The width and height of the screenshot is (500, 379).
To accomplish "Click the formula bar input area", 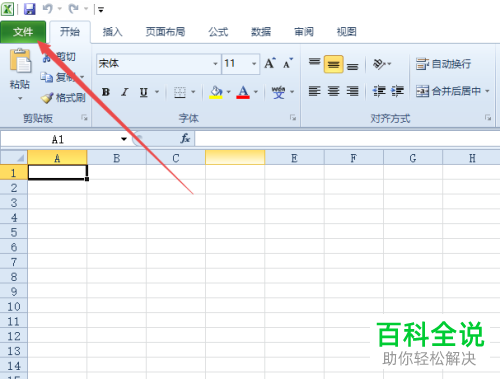I will (347, 139).
